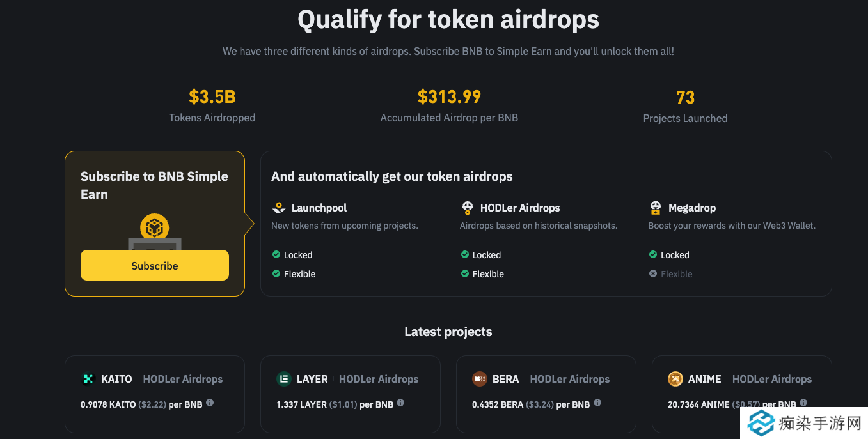Click the Tokens Airdropped underlined label

[x=212, y=118]
